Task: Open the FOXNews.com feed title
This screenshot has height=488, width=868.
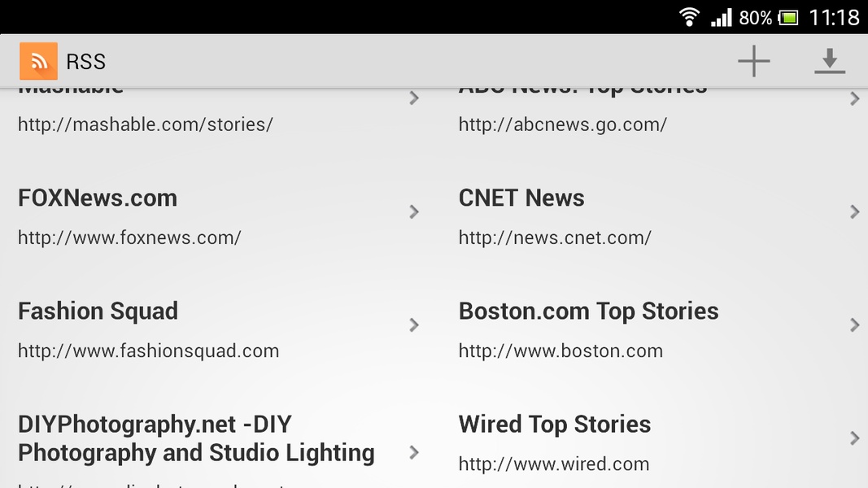Action: click(98, 198)
